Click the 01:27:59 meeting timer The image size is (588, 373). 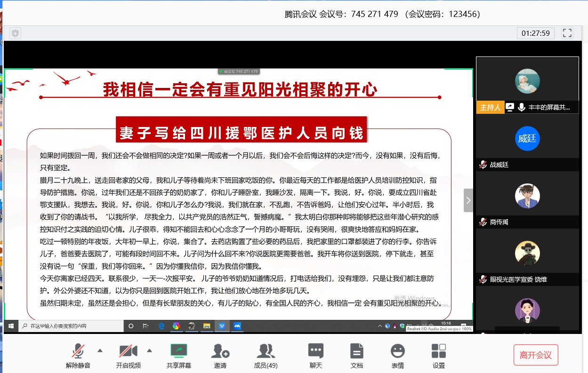click(x=535, y=33)
